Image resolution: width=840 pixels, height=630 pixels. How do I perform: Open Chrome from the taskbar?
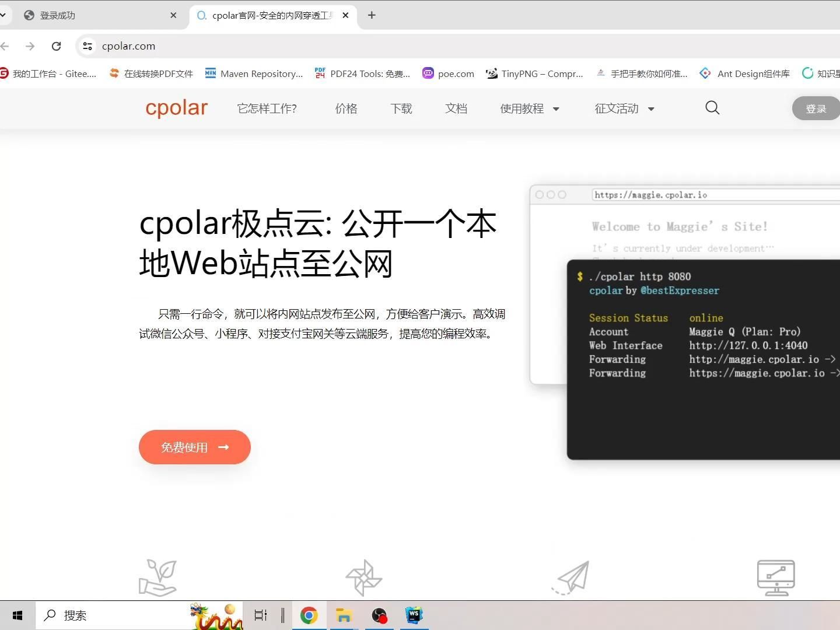309,615
